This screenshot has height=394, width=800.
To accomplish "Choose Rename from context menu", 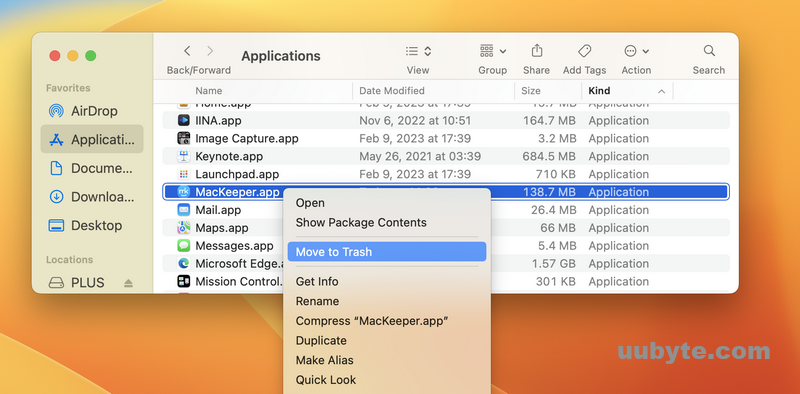I will coord(387,301).
